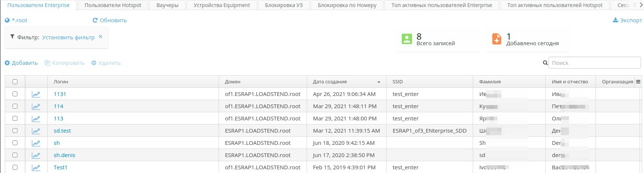644x173 pixels.
Task: Select the checkbox for user sh.denis
Action: pyautogui.click(x=15, y=155)
